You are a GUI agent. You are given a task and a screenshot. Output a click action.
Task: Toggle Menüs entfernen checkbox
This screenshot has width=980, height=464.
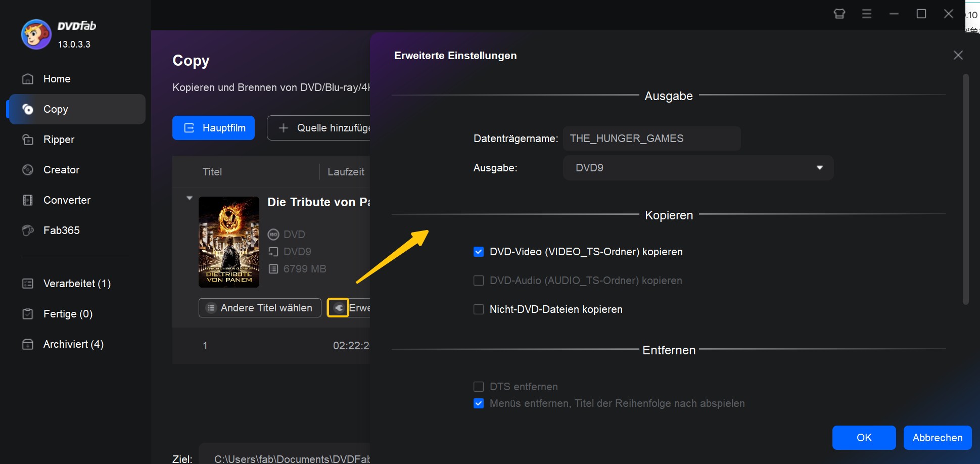[x=478, y=403]
